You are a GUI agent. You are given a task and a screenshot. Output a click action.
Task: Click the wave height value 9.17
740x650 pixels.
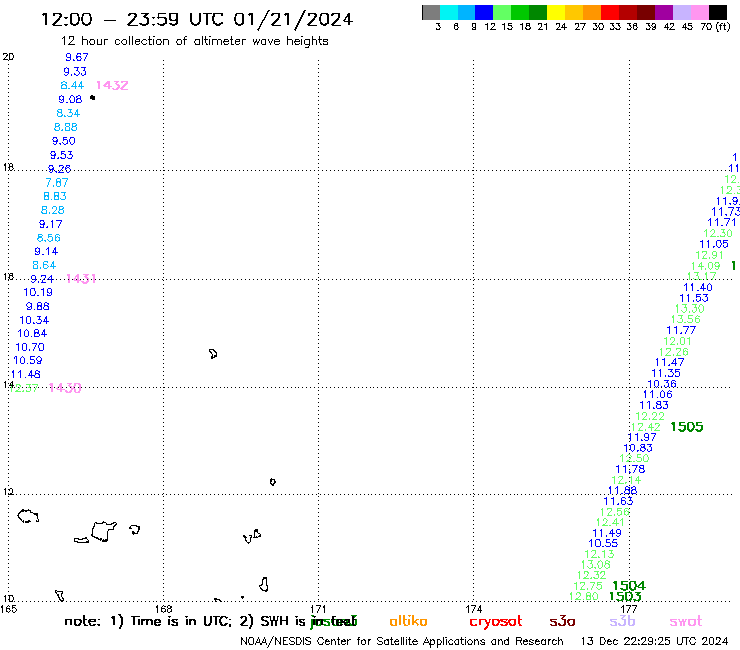(x=50, y=224)
